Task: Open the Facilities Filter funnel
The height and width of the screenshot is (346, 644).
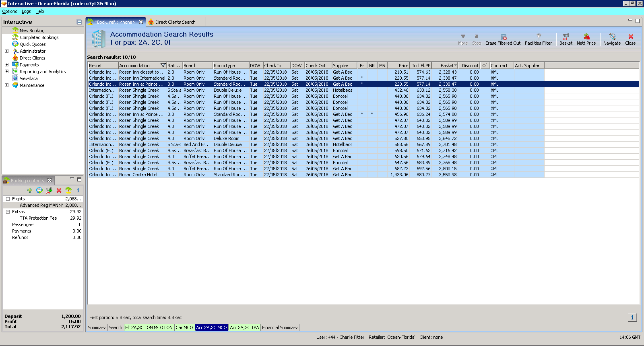Action: click(x=538, y=37)
